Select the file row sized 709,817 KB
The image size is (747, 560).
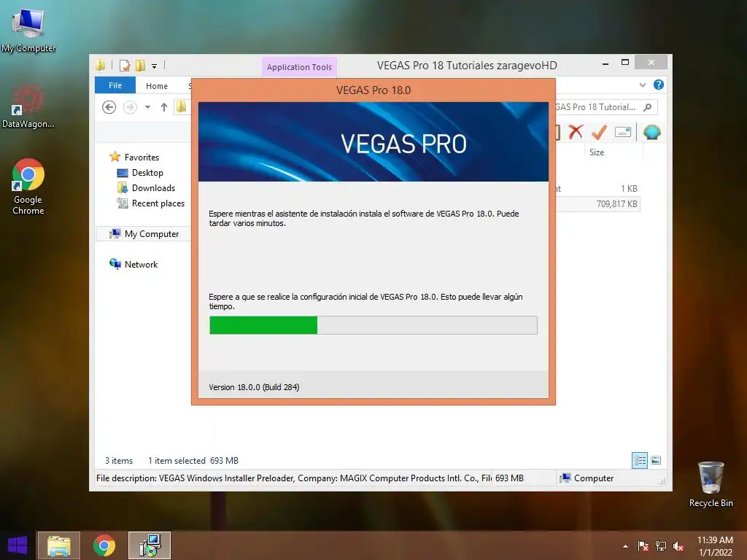pos(598,204)
